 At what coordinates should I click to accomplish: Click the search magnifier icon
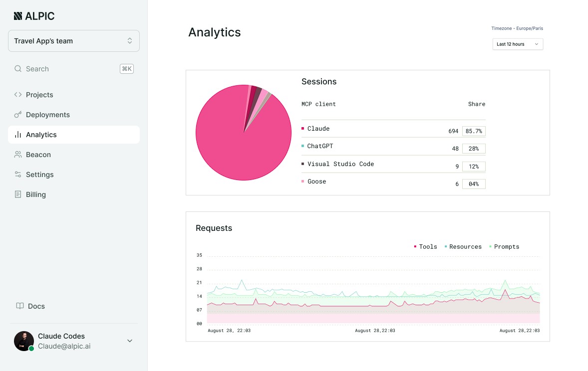[18, 69]
